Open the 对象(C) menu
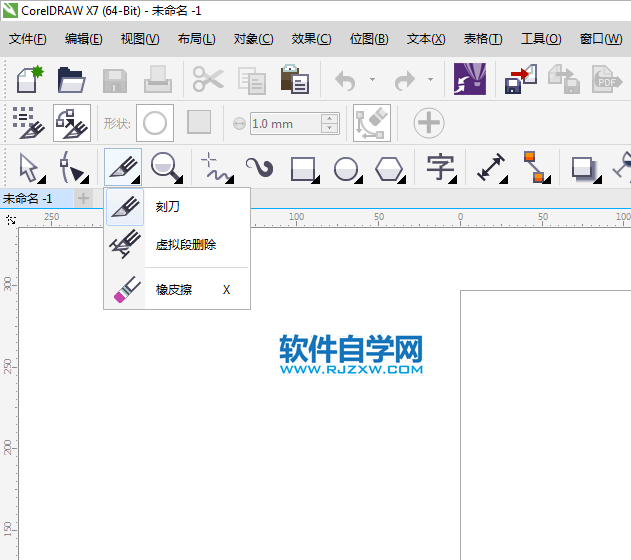 tap(254, 39)
